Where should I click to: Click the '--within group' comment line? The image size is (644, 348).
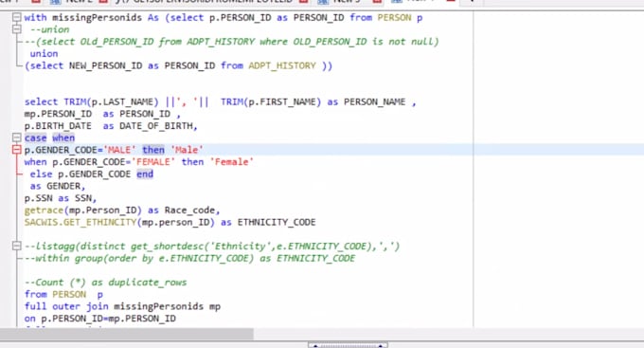pyautogui.click(x=189, y=258)
